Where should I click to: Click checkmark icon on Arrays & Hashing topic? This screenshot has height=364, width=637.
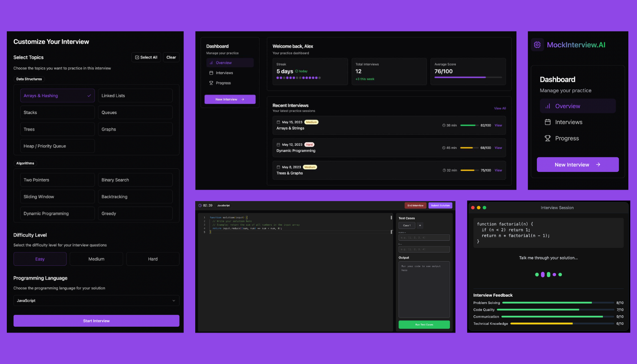pos(89,96)
